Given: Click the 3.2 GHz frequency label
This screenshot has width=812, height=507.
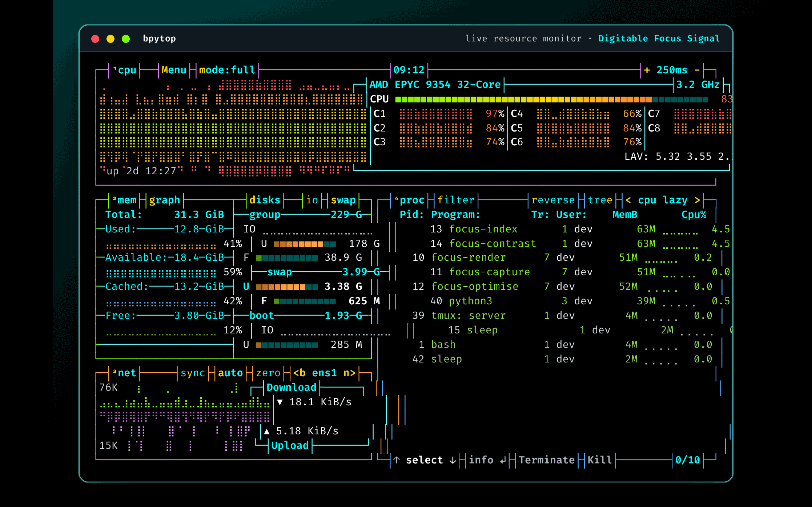Looking at the screenshot, I should pos(698,84).
